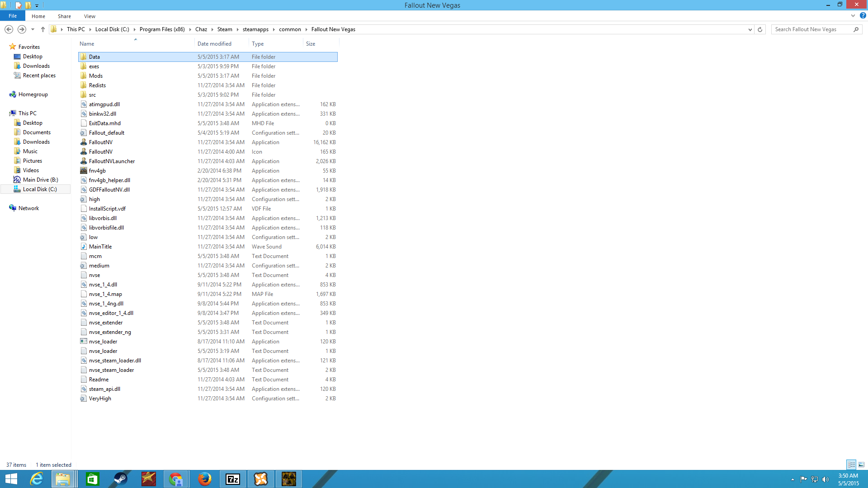Go back with the Back arrow button
This screenshot has width=868, height=488.
click(x=9, y=29)
